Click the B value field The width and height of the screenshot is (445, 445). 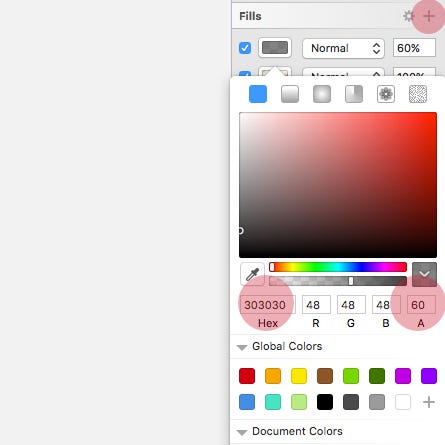(386, 305)
